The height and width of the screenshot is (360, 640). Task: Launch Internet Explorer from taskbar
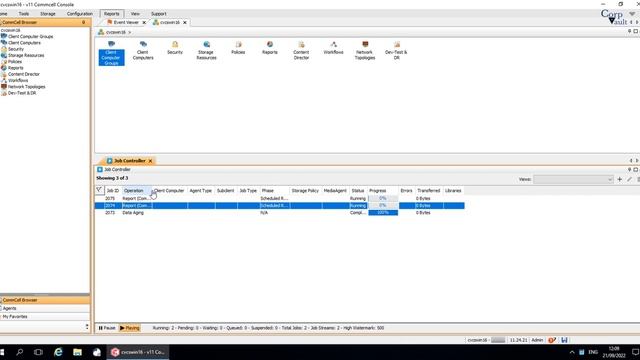click(58, 352)
